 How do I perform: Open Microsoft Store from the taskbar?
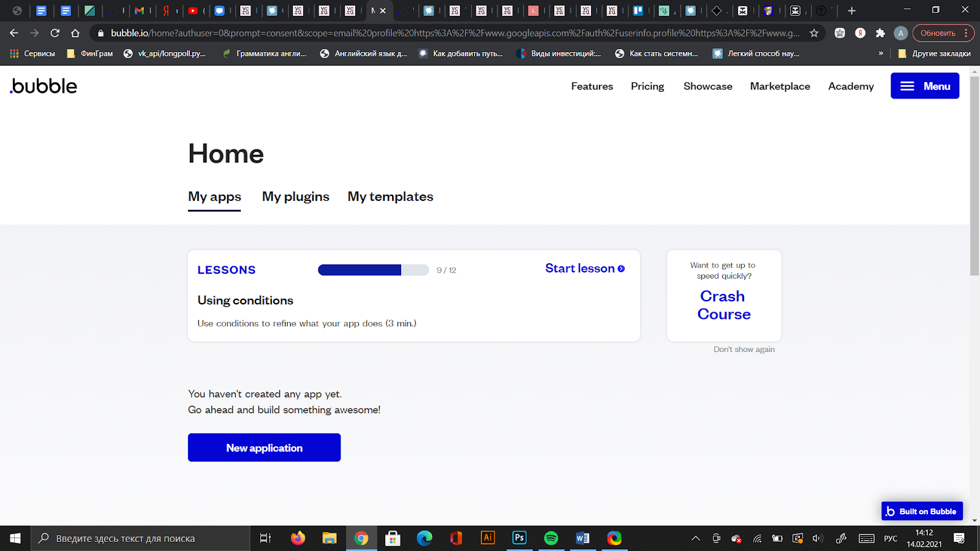(x=393, y=538)
